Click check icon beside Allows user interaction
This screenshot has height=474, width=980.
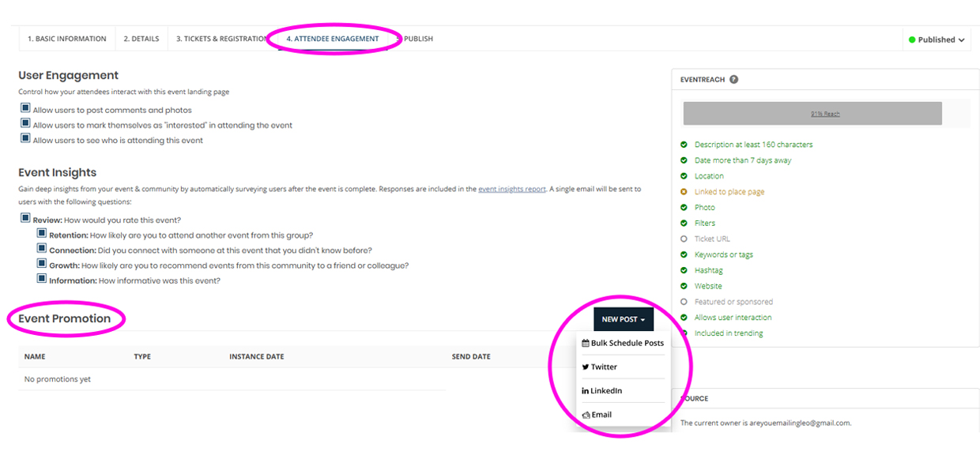pyautogui.click(x=684, y=318)
